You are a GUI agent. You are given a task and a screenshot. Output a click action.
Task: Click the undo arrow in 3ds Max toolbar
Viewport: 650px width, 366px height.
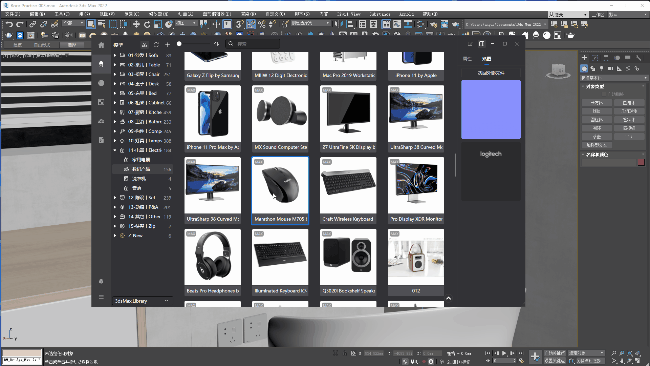click(9, 24)
